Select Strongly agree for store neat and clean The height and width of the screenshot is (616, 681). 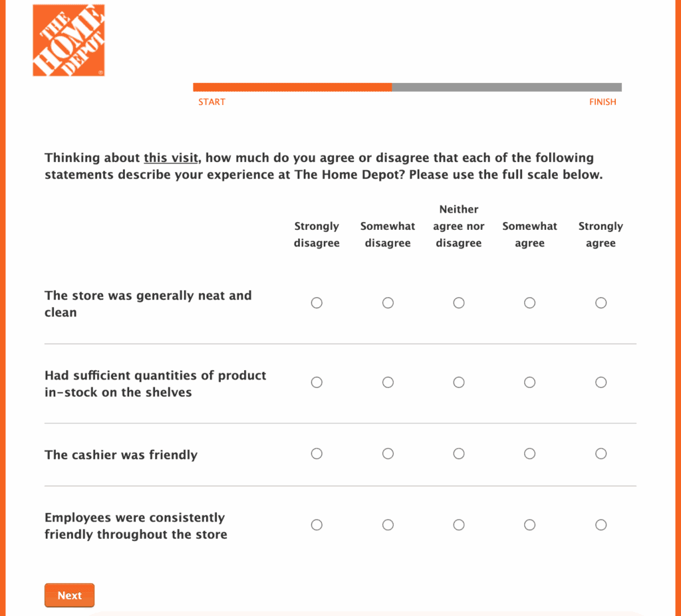click(601, 303)
